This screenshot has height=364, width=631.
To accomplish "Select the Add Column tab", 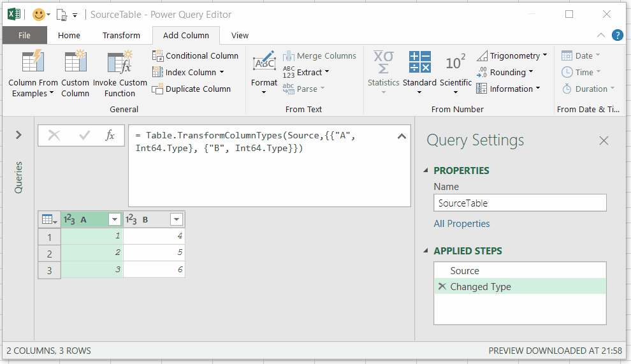I will [x=186, y=36].
